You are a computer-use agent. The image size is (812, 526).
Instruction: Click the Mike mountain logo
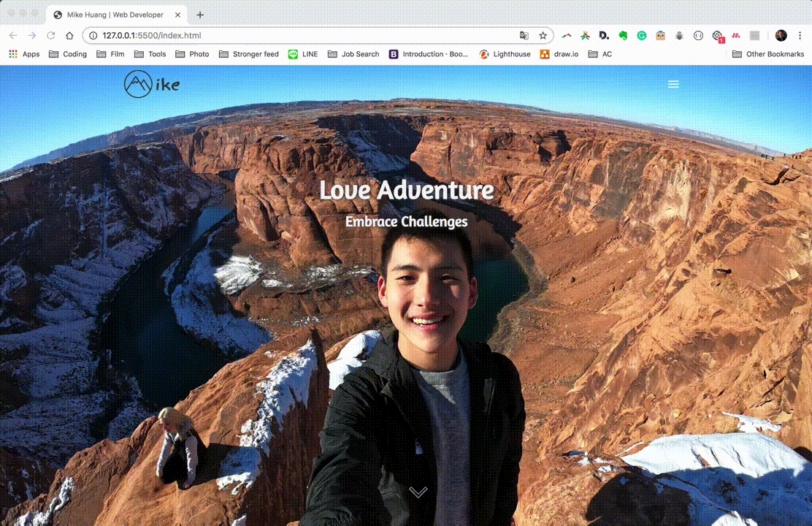click(152, 84)
